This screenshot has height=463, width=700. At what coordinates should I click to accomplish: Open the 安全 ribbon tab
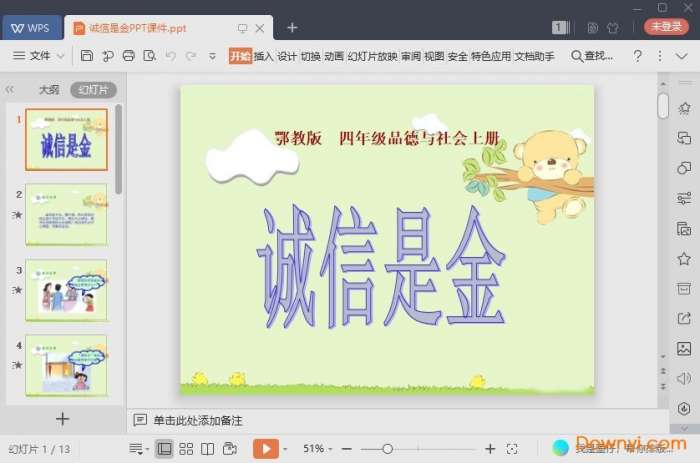click(458, 56)
